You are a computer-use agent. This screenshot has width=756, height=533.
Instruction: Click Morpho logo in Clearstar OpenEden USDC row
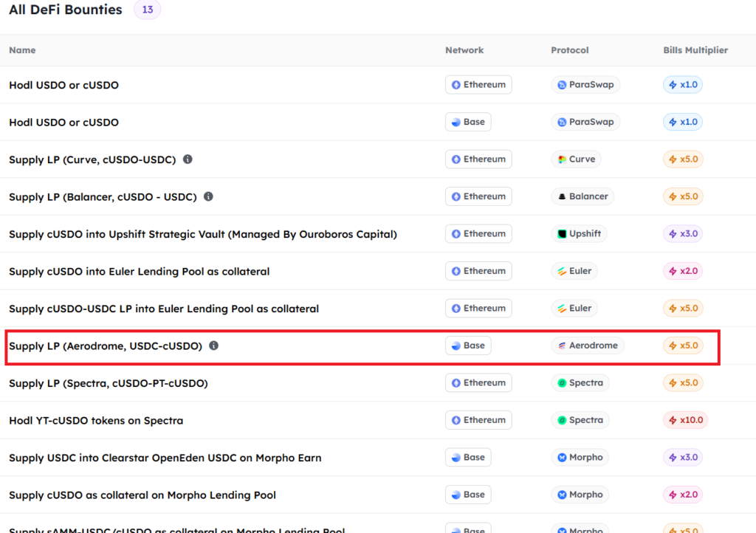562,458
